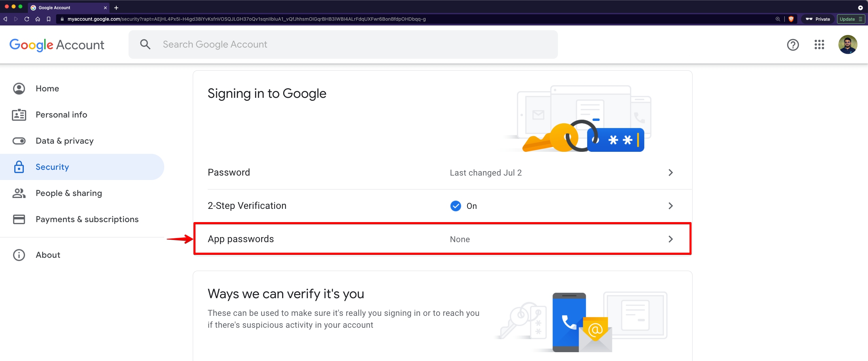Screen dimensions: 868x361
Task: Click the "Last changed Jul 2" text
Action: [x=486, y=173]
